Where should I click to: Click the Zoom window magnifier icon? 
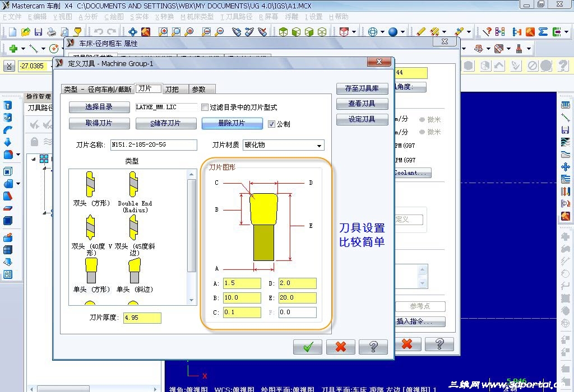click(163, 32)
